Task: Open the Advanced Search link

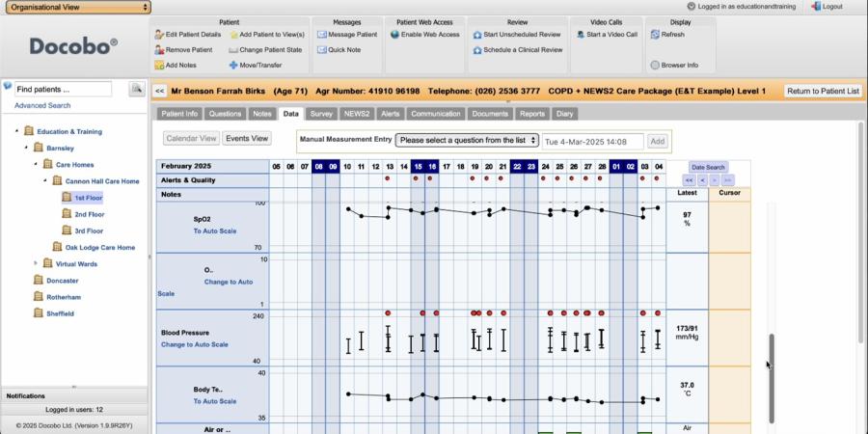Action: coord(42,105)
